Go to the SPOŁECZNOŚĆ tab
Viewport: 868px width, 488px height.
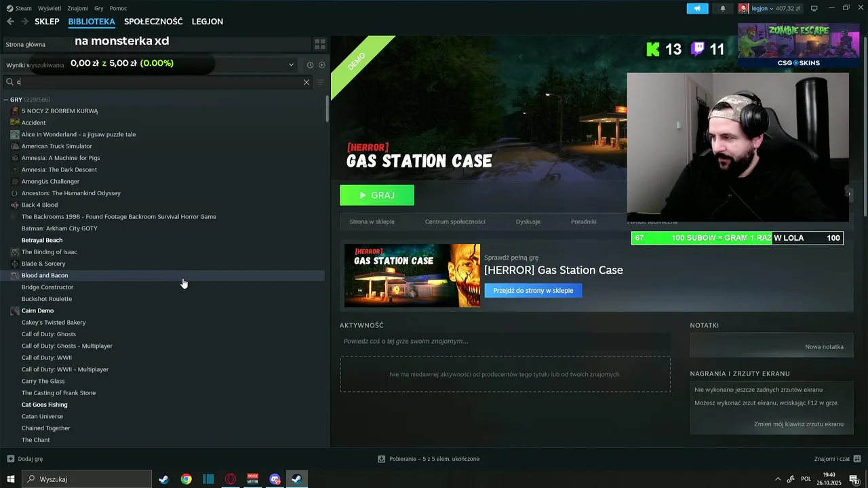153,22
